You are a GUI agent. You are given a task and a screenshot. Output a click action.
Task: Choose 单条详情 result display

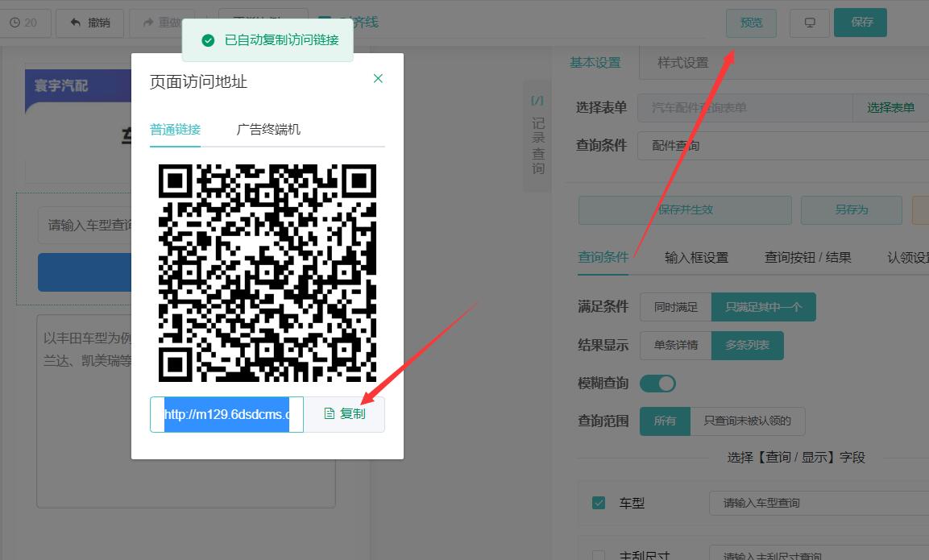[x=675, y=345]
